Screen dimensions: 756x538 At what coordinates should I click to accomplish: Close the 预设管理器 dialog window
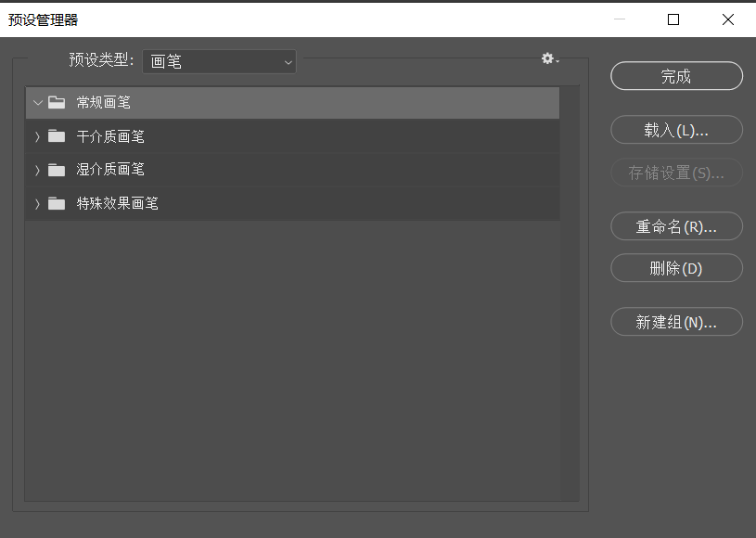pyautogui.click(x=728, y=19)
